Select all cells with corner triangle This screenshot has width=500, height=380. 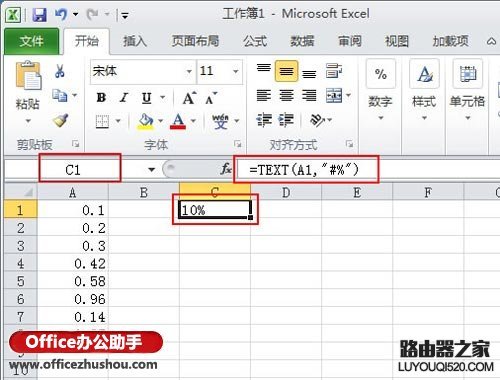[x=21, y=192]
